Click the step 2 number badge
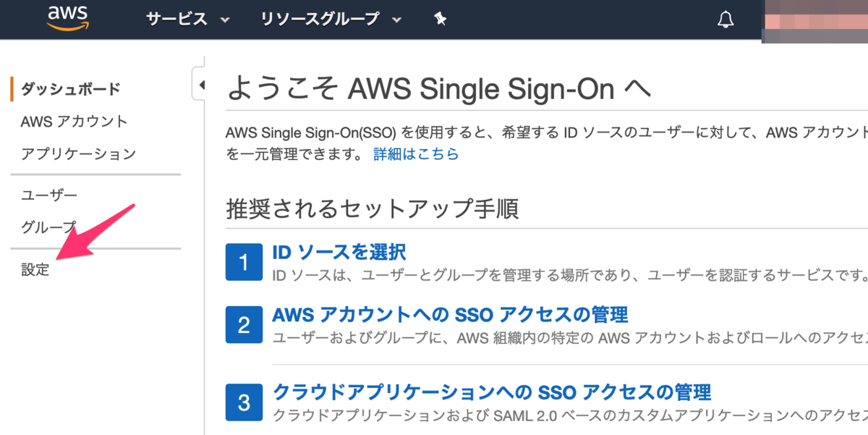 pyautogui.click(x=243, y=325)
